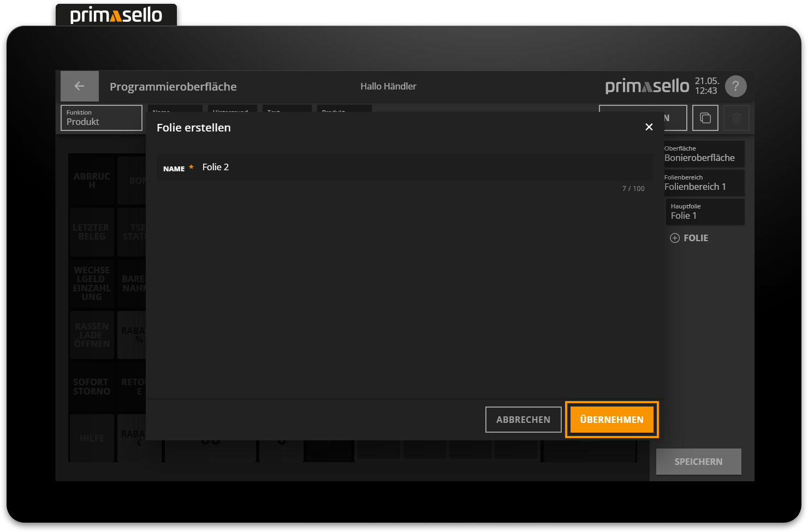Choose the KASSENLADE ÖFFNEN tile
Image resolution: width=808 pixels, height=532 pixels.
[92, 335]
